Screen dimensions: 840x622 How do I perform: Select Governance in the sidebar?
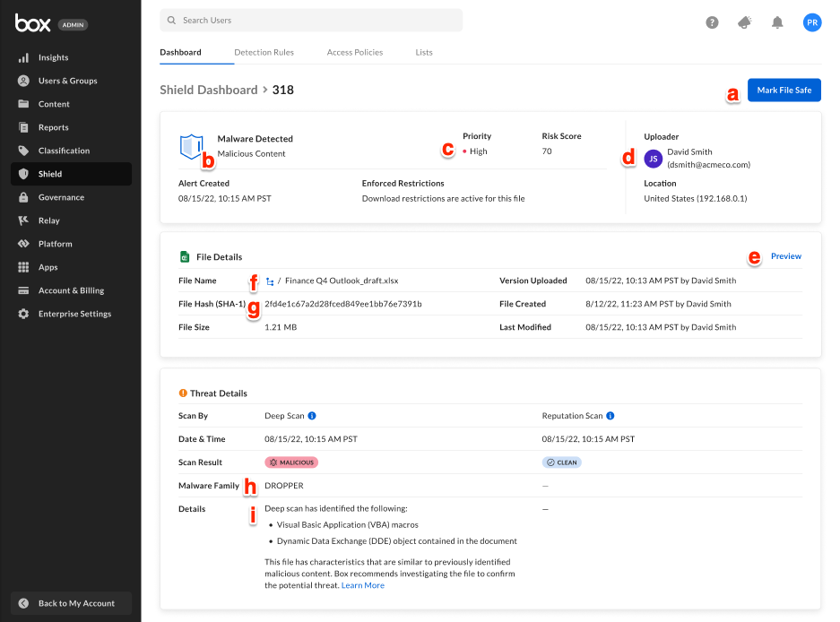pyautogui.click(x=71, y=197)
